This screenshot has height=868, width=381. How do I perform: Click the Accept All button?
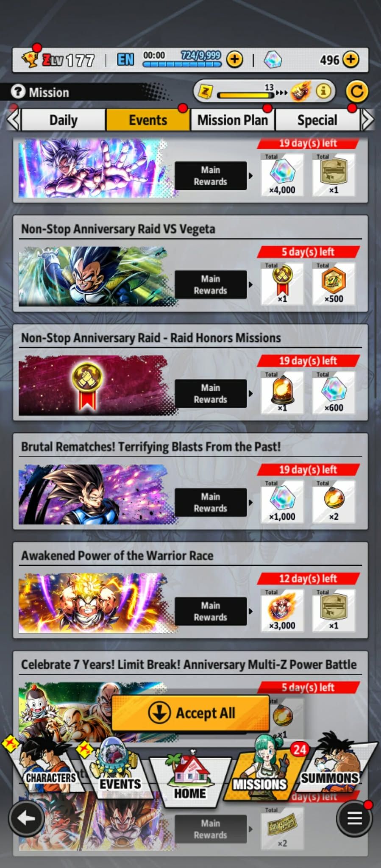point(191,713)
